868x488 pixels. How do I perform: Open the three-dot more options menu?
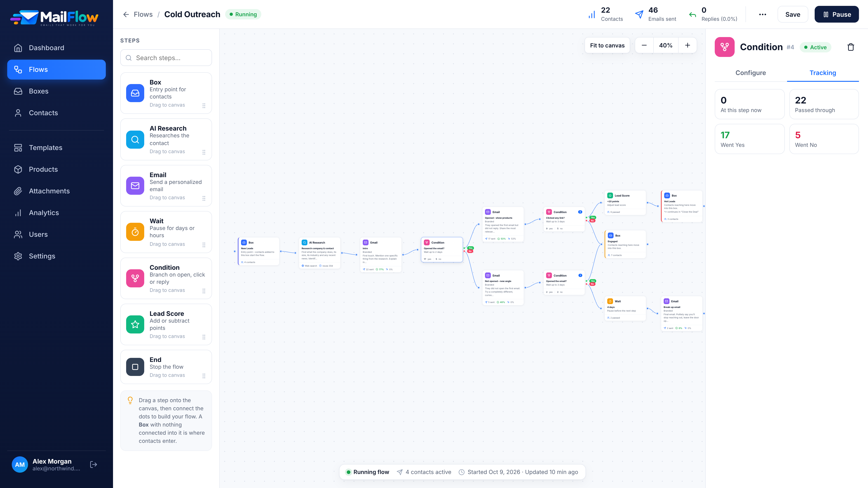[762, 14]
